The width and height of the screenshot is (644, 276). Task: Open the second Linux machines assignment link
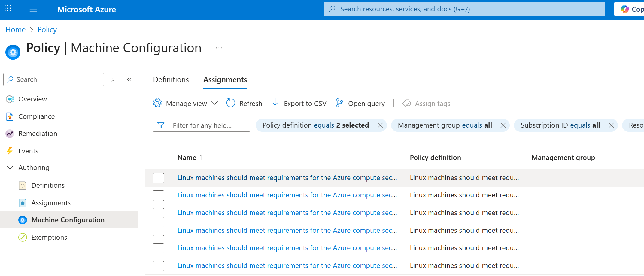[287, 195]
